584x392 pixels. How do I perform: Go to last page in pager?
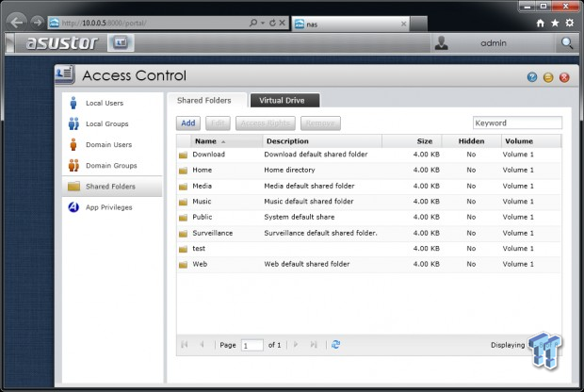click(314, 345)
